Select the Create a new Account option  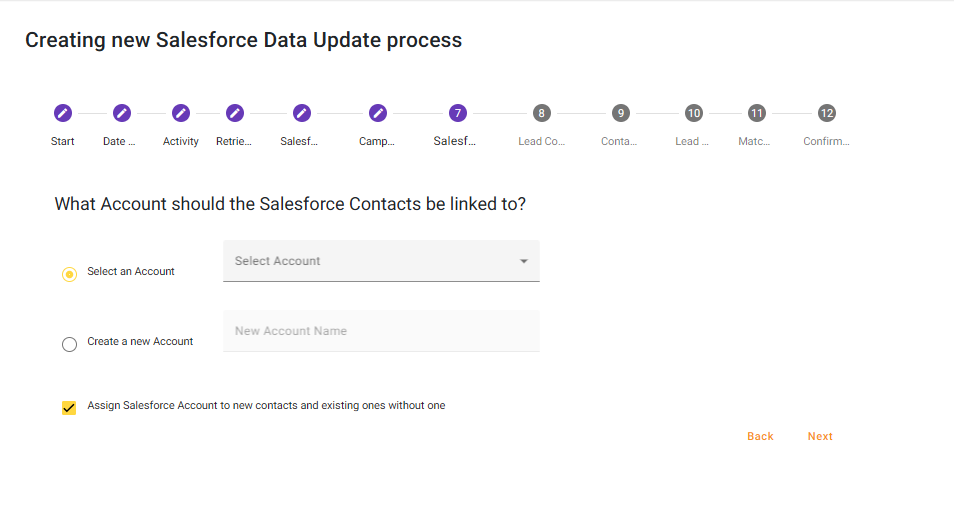tap(69, 344)
